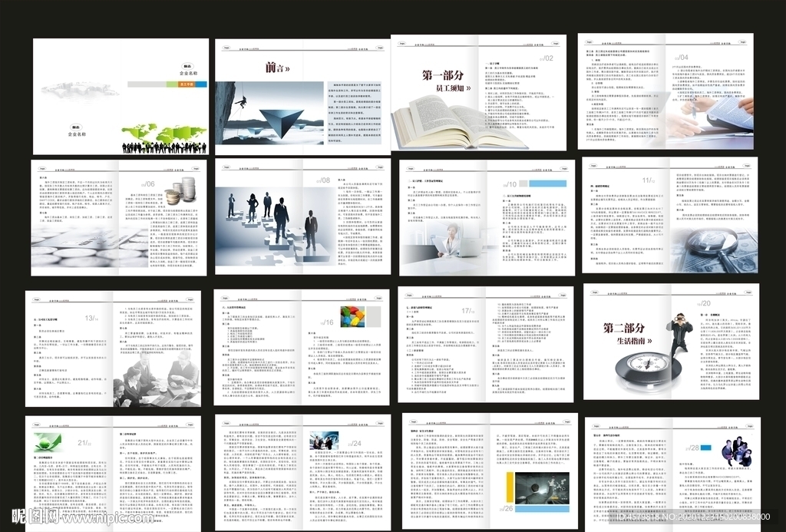Viewport: 786px width, 532px height.
Task: Select the open book image
Action: [459, 124]
